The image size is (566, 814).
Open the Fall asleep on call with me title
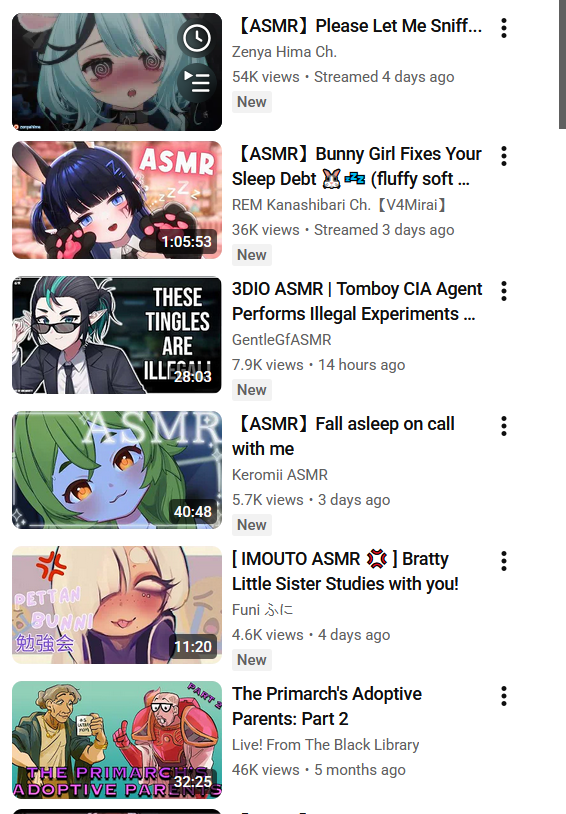click(343, 436)
